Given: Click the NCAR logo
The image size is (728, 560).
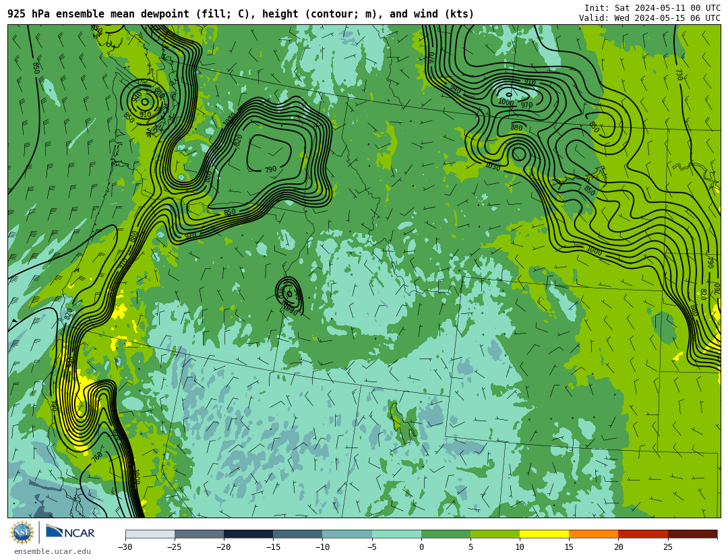Looking at the screenshot, I should click(x=70, y=532).
